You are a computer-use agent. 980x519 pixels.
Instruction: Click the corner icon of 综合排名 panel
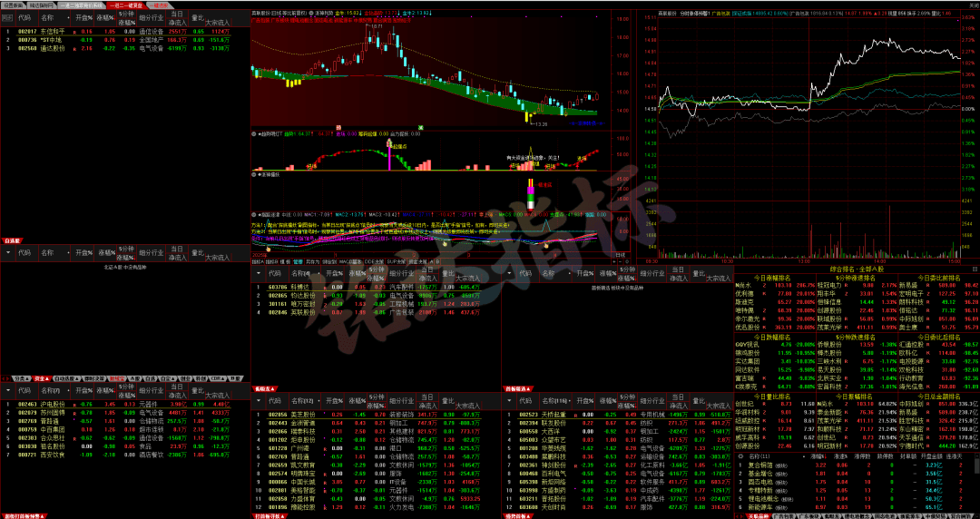click(975, 269)
